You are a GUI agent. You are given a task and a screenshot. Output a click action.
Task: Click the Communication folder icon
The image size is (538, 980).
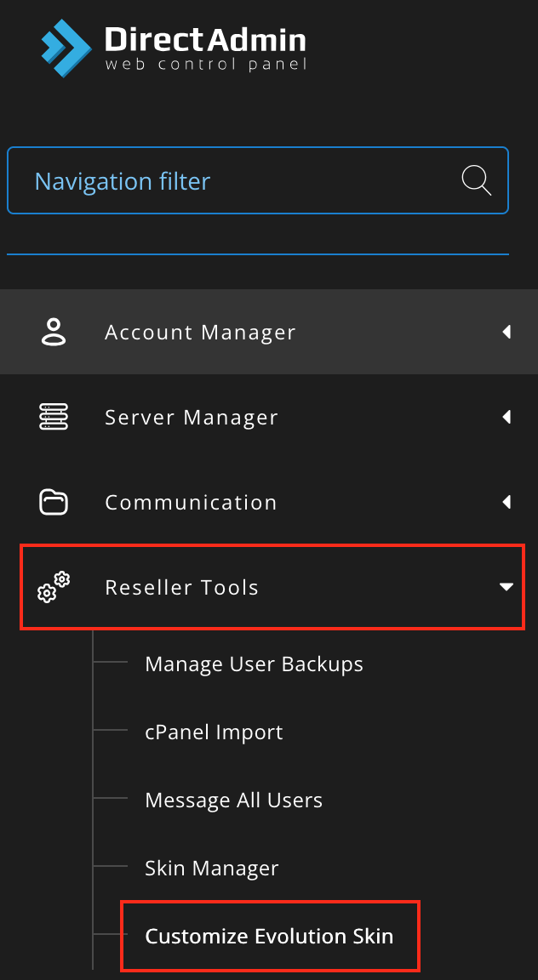tap(54, 502)
